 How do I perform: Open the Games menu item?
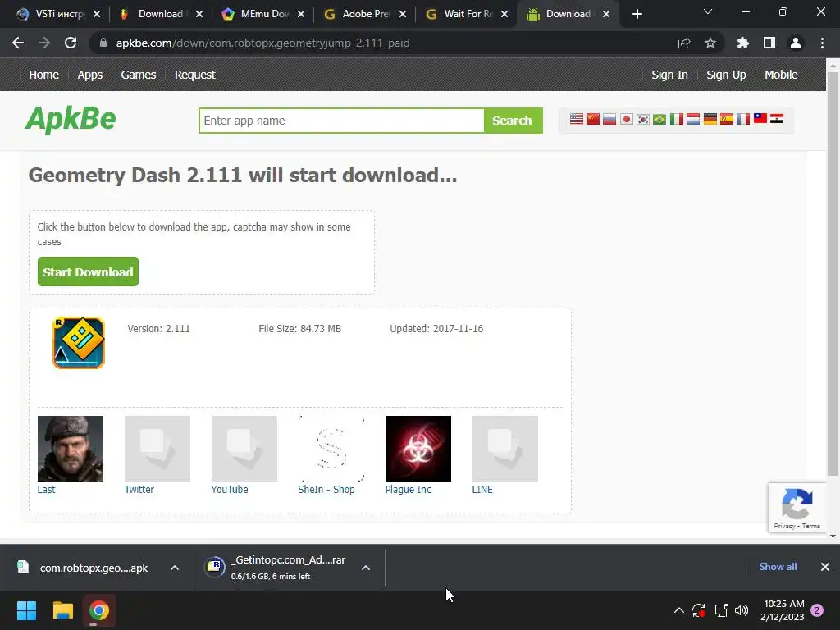[x=138, y=75]
